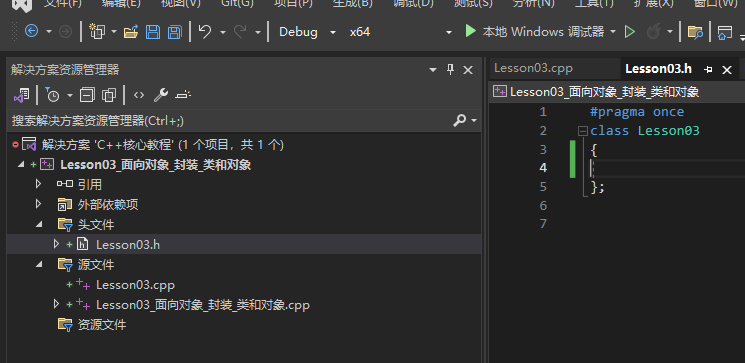Open dropdown arrow beside 本地 Windows 调试器

click(613, 32)
